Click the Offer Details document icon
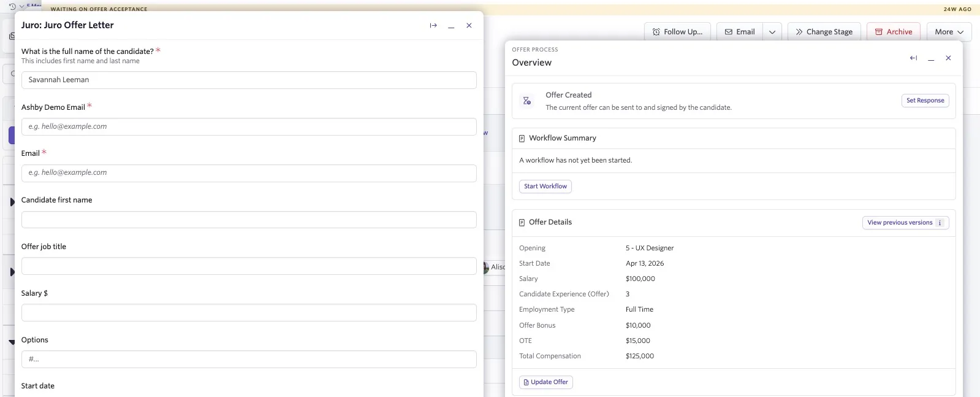This screenshot has height=397, width=980. pos(522,223)
